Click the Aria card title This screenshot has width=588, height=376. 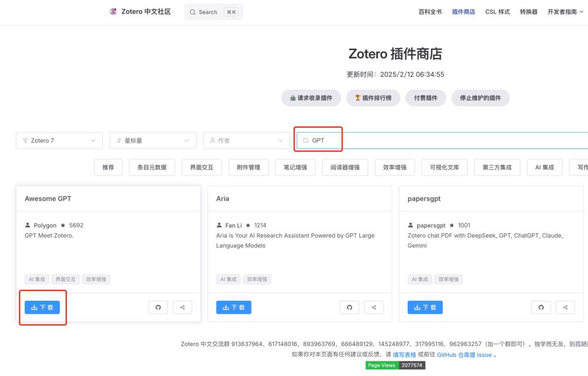[222, 198]
